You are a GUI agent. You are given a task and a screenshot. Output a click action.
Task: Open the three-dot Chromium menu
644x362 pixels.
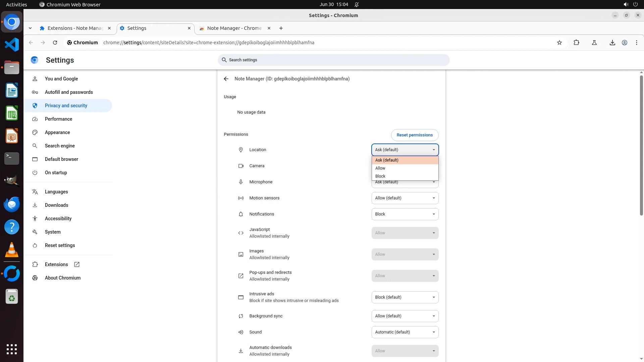pos(636,43)
